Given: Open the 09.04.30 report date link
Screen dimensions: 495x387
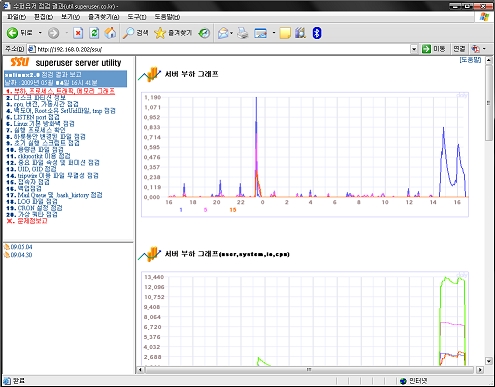Looking at the screenshot, I should (x=21, y=255).
